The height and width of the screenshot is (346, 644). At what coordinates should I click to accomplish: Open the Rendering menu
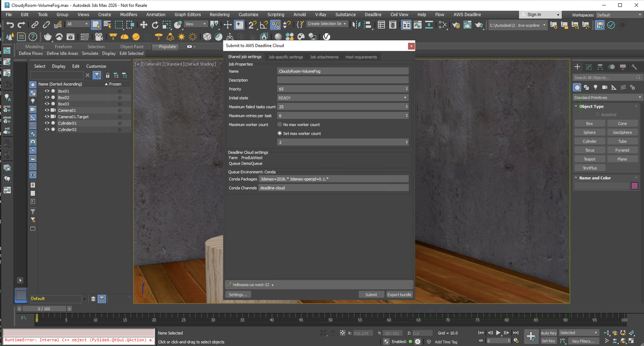point(220,14)
